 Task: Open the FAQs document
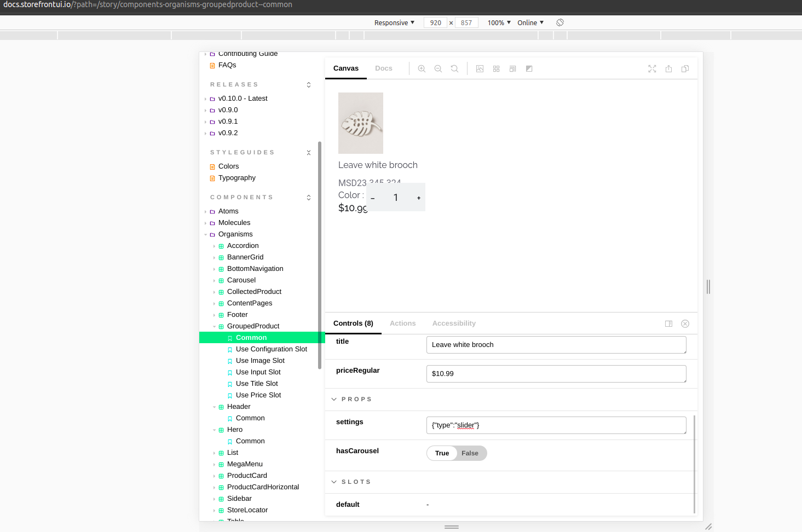pos(227,65)
